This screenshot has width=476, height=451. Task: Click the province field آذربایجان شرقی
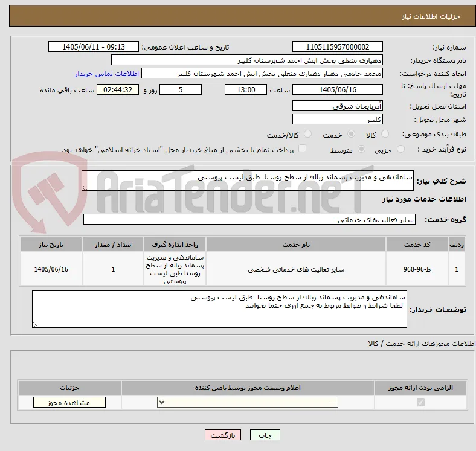click(x=337, y=106)
